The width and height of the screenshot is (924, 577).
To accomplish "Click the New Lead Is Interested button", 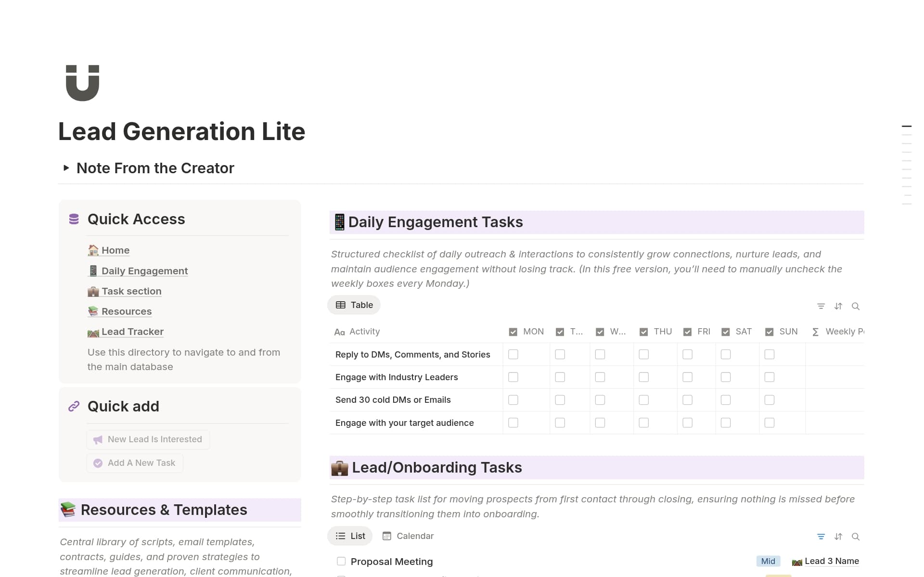I will click(x=148, y=439).
